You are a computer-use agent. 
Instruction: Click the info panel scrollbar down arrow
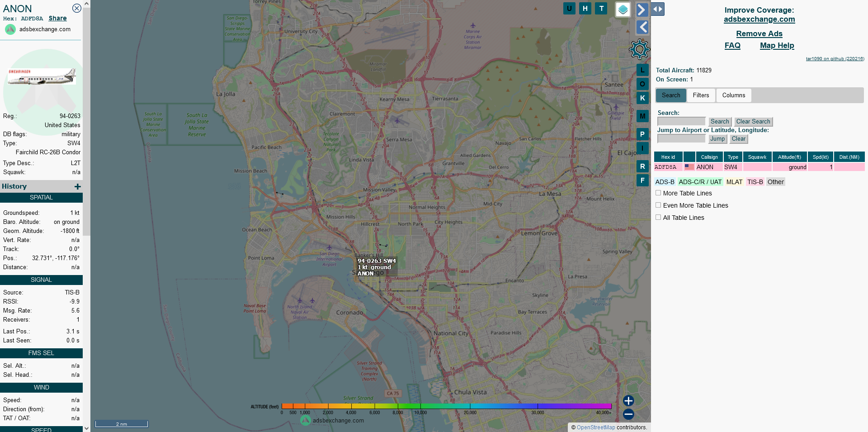(86, 428)
